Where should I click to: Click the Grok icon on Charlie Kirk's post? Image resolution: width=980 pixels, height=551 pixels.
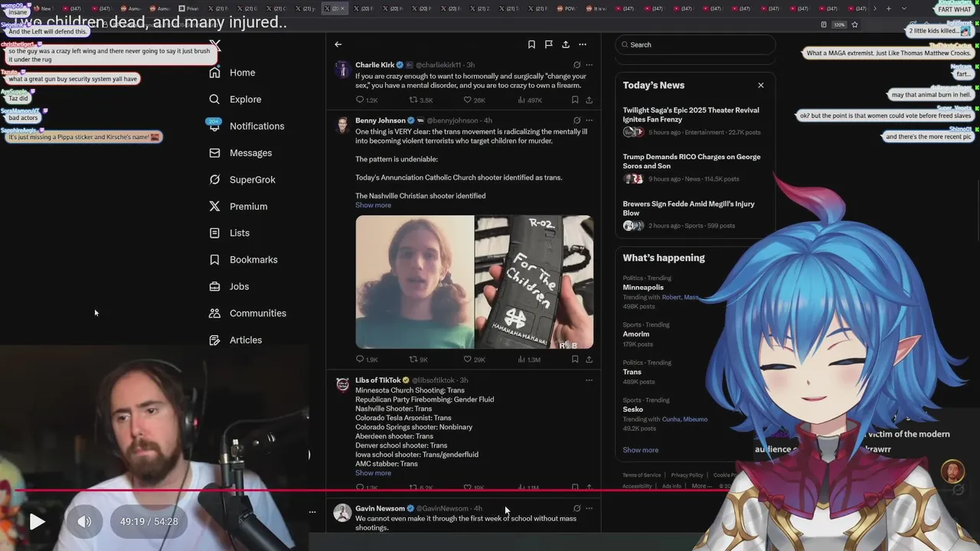577,65
